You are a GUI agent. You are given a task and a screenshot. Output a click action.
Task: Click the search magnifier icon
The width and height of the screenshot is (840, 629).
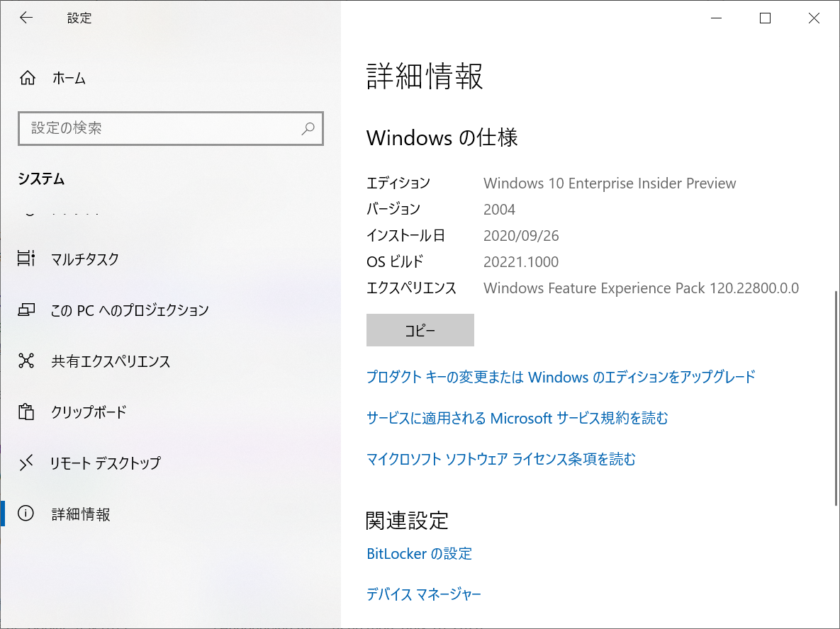tap(308, 128)
